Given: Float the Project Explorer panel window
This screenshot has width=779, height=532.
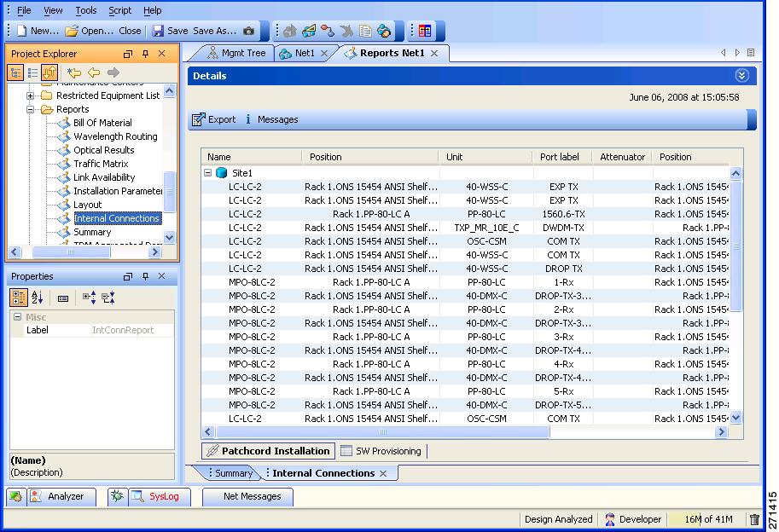Looking at the screenshot, I should click(128, 54).
